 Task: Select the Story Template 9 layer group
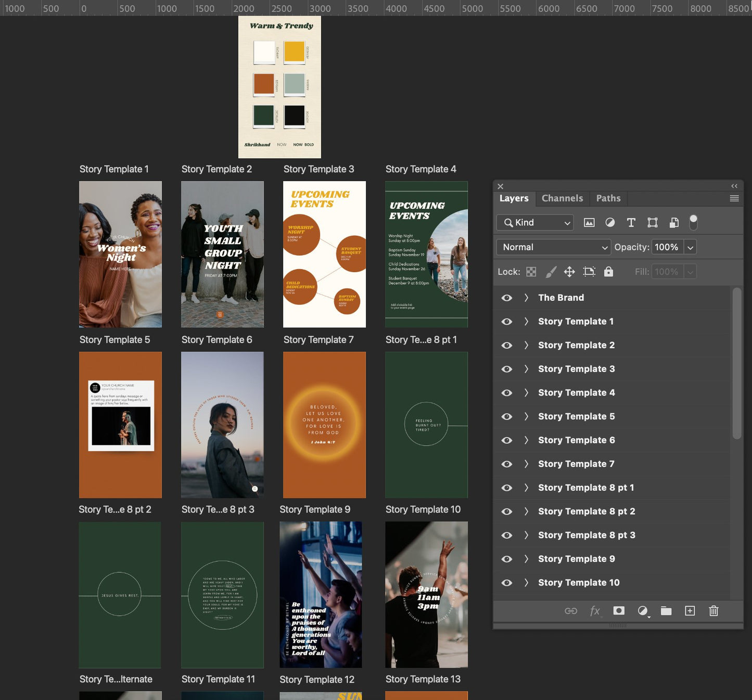tap(576, 559)
